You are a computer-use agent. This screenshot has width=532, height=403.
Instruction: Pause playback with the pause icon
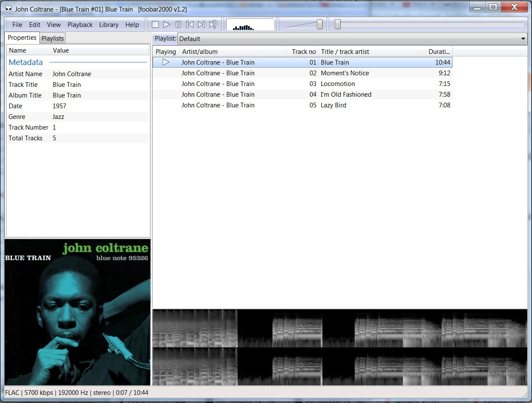[x=178, y=24]
